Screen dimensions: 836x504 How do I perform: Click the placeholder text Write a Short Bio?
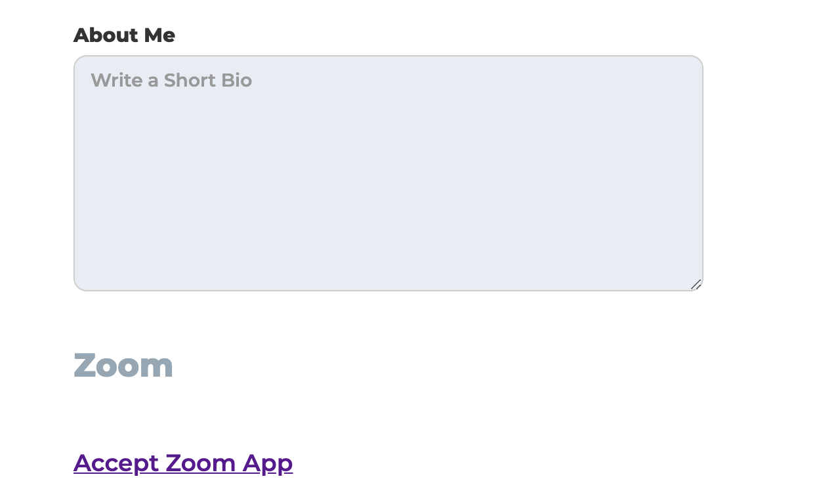171,80
